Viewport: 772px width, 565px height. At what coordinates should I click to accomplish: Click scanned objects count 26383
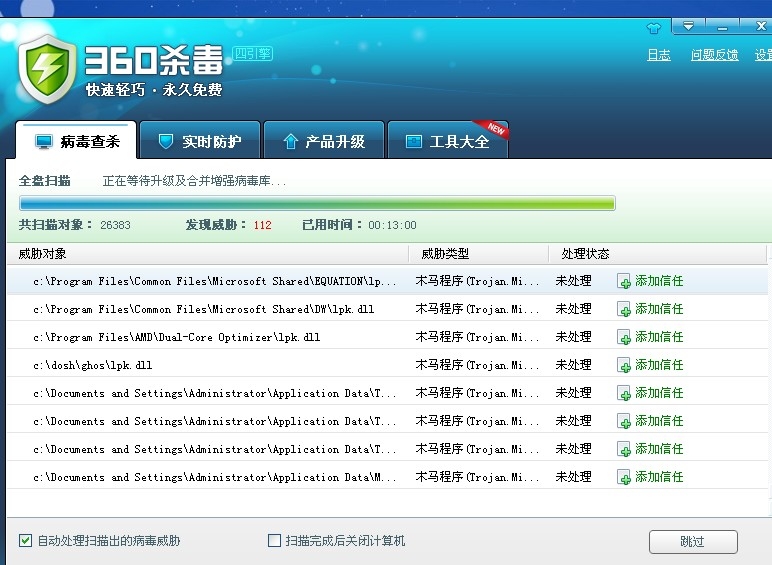[x=115, y=225]
